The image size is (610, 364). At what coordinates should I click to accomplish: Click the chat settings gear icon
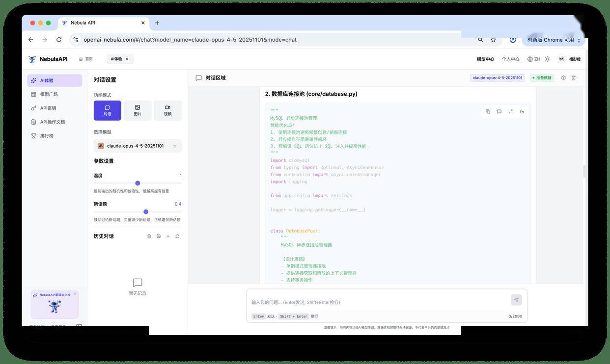[563, 78]
